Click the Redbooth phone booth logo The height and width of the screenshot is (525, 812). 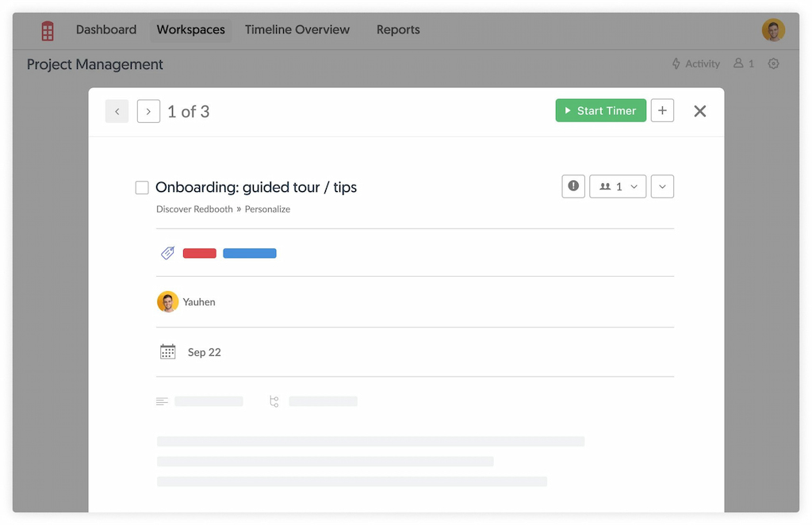(47, 29)
